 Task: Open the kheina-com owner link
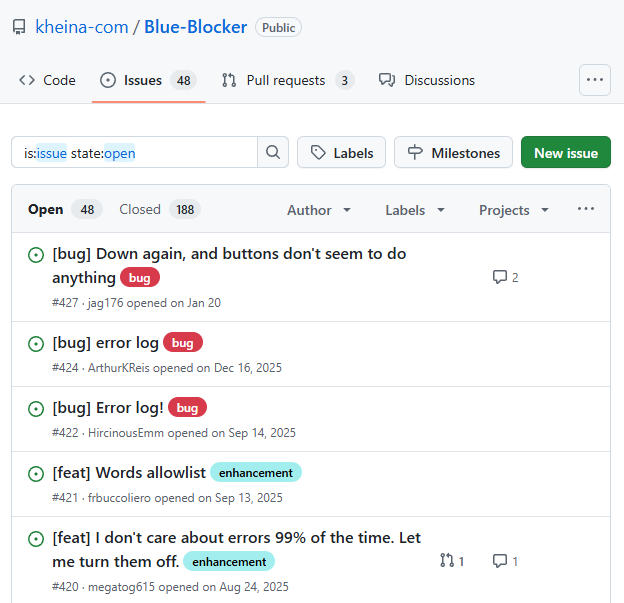pos(82,27)
